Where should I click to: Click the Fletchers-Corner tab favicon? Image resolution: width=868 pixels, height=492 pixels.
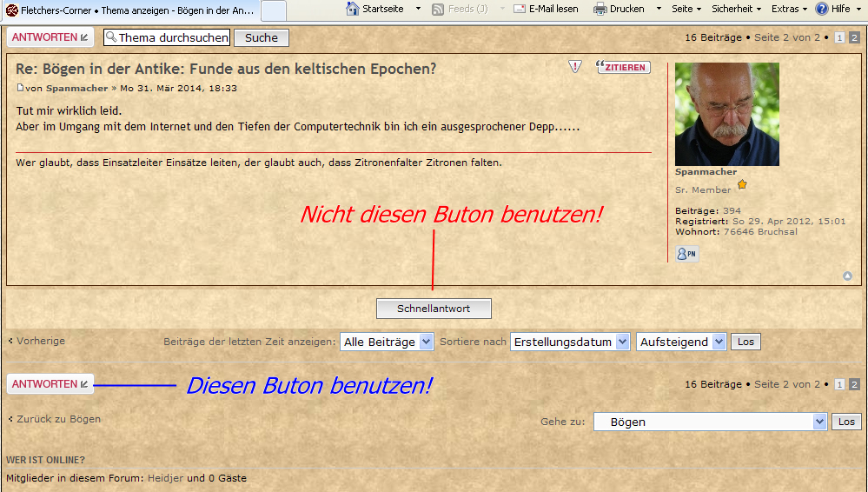[x=11, y=10]
